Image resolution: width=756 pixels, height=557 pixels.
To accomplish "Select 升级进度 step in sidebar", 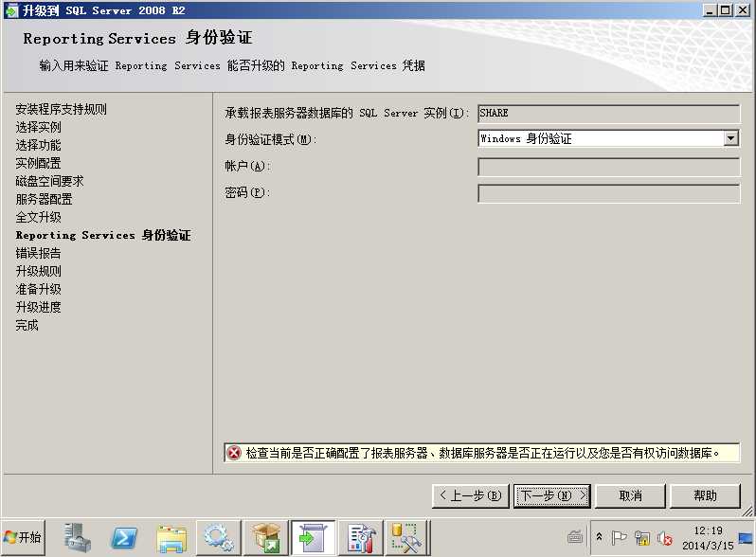I will pyautogui.click(x=38, y=307).
